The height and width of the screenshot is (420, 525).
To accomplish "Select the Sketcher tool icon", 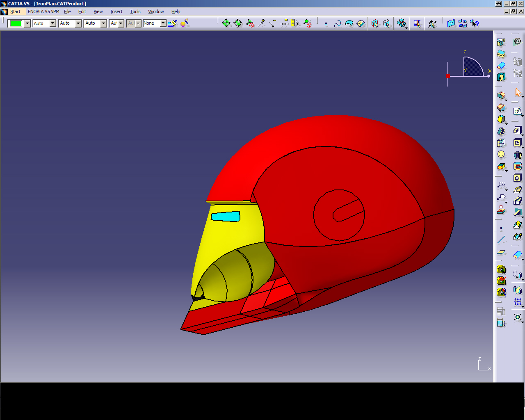I will (x=518, y=111).
